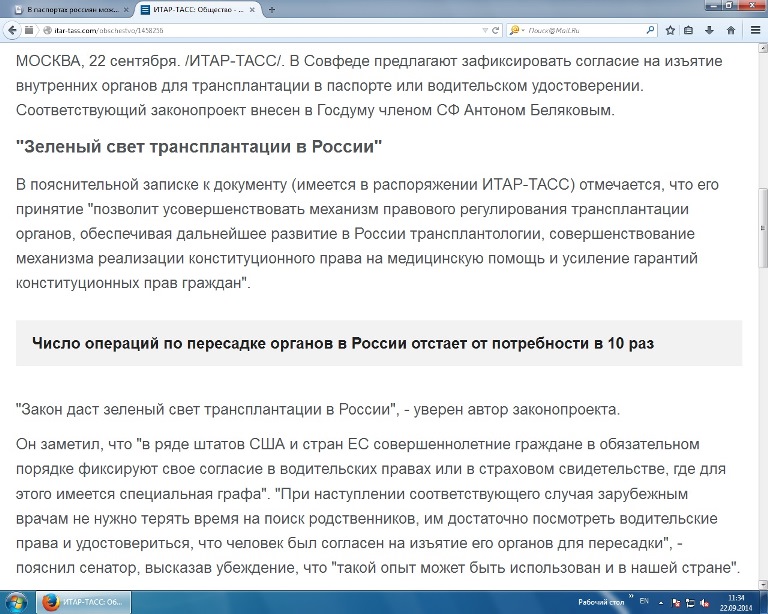Click the Поиск@Mail.Ru search field

(x=585, y=30)
